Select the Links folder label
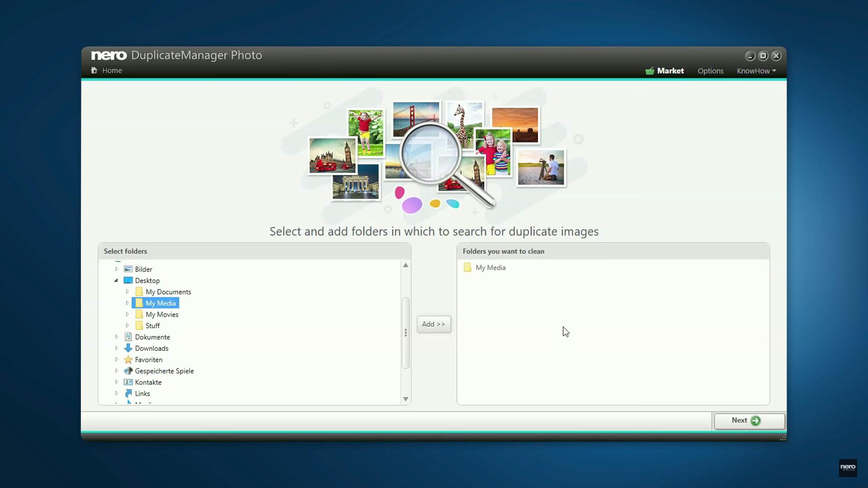868x488 pixels. click(x=142, y=394)
